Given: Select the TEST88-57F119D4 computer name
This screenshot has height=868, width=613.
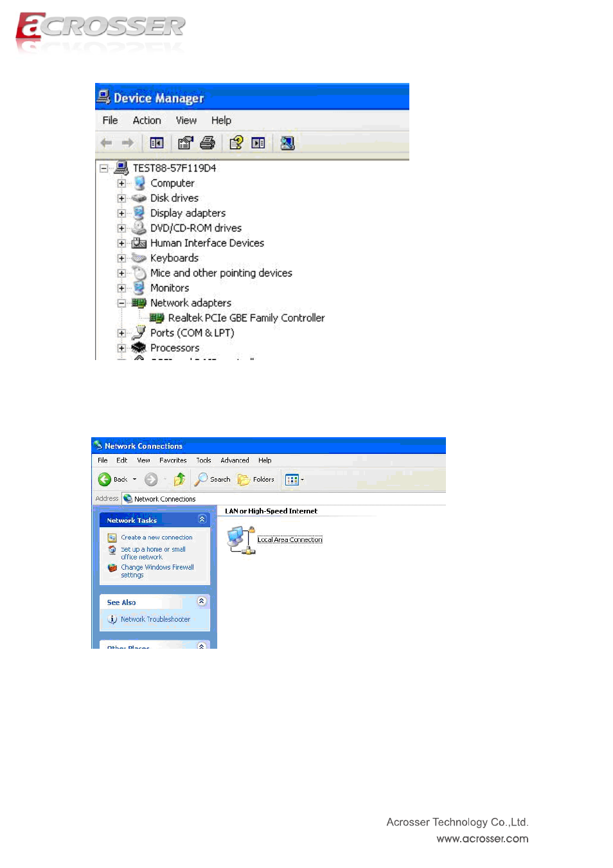Looking at the screenshot, I should pos(174,168).
